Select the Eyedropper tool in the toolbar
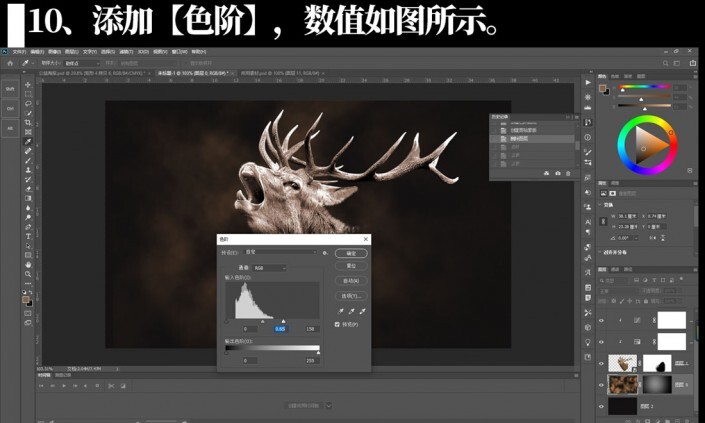Viewport: 705px width, 423px height. 28,142
